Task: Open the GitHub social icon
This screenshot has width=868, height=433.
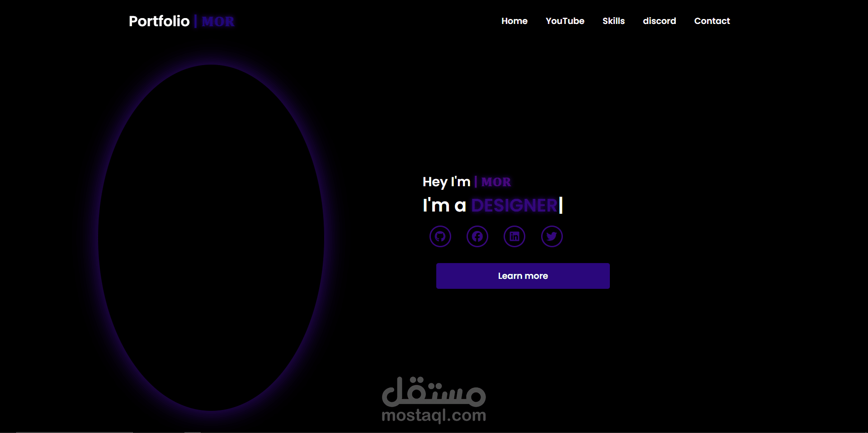Action: pos(440,236)
